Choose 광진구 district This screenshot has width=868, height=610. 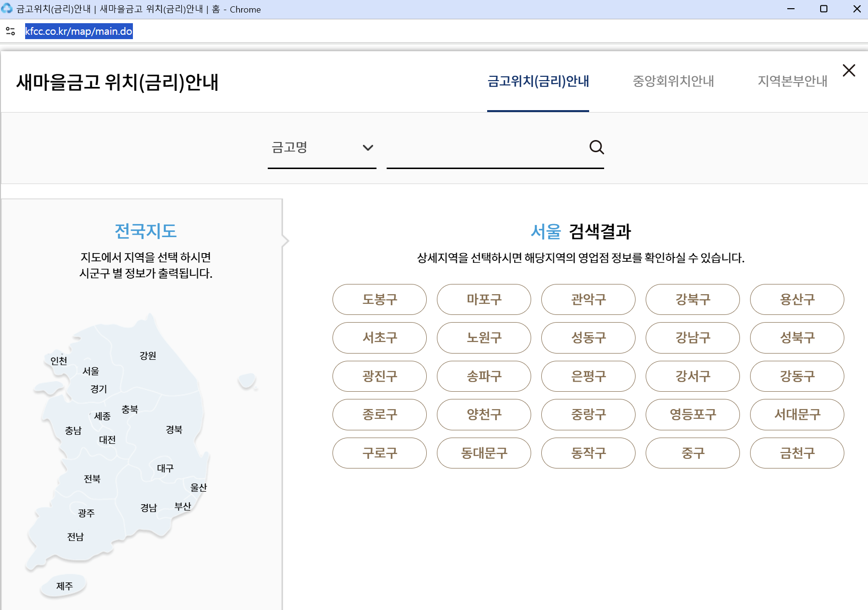coord(379,376)
